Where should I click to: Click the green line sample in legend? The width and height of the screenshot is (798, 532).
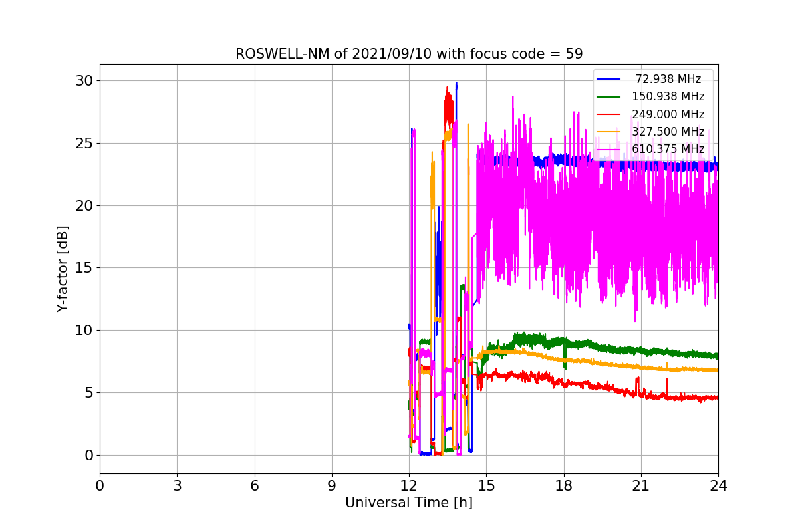608,97
